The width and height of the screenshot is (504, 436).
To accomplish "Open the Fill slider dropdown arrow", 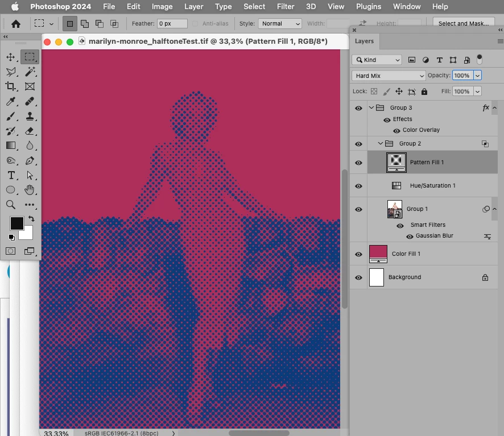I will [x=478, y=92].
